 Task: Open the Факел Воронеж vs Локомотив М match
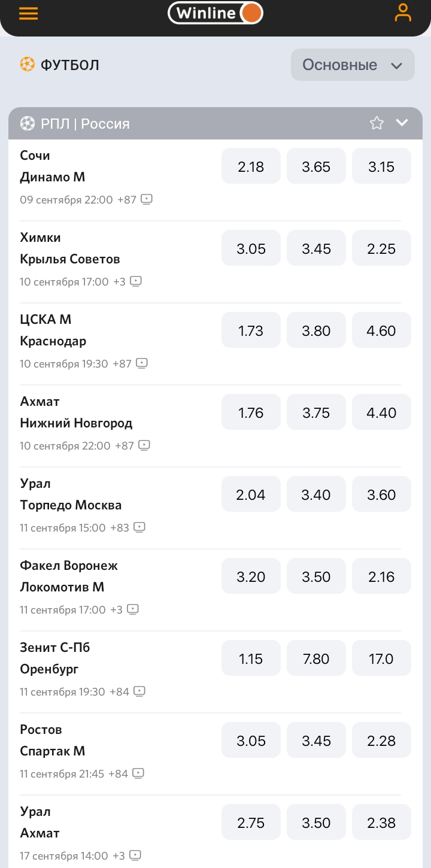tap(69, 576)
